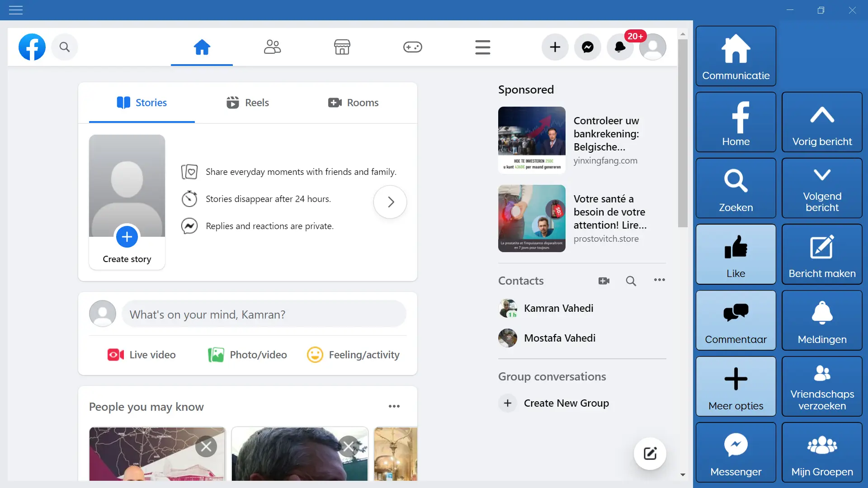Open Communicatie home tile

736,56
